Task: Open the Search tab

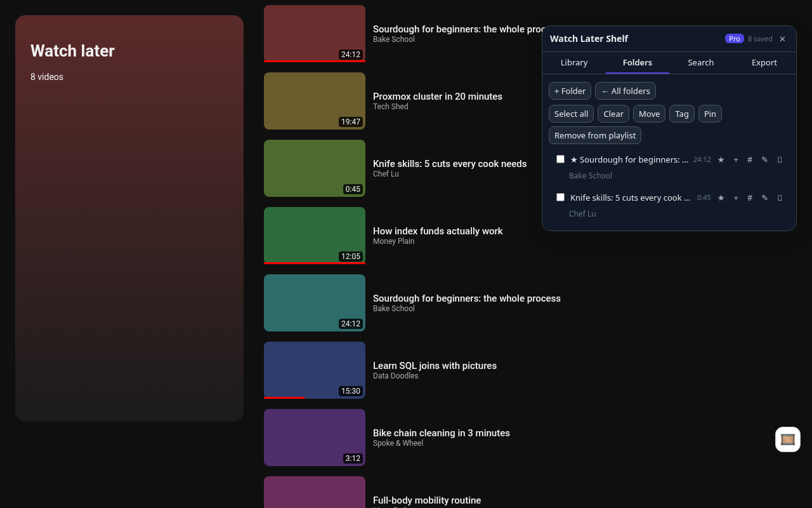Action: 701,62
